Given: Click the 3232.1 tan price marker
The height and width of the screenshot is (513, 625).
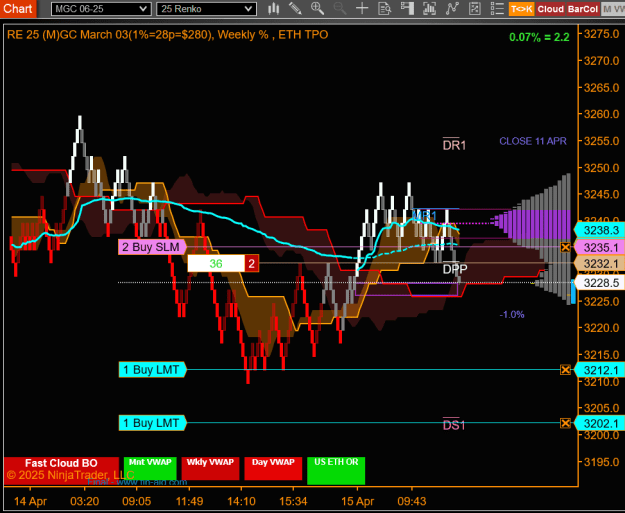Looking at the screenshot, I should 599,263.
